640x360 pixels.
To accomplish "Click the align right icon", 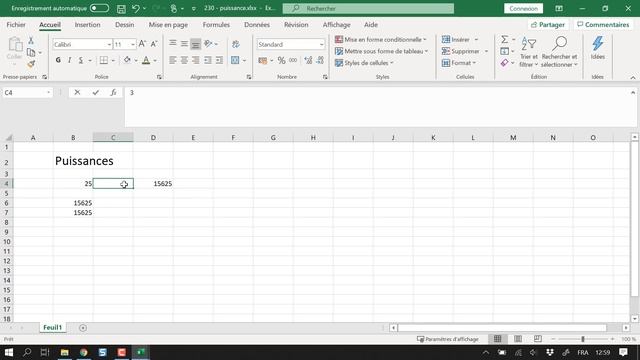I will pyautogui.click(x=196, y=60).
